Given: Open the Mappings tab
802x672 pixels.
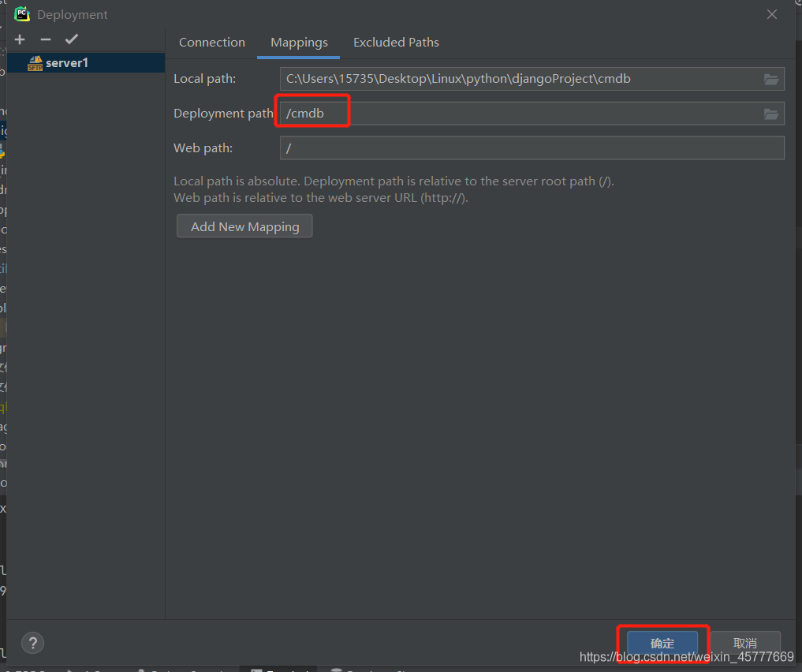Looking at the screenshot, I should click(299, 43).
